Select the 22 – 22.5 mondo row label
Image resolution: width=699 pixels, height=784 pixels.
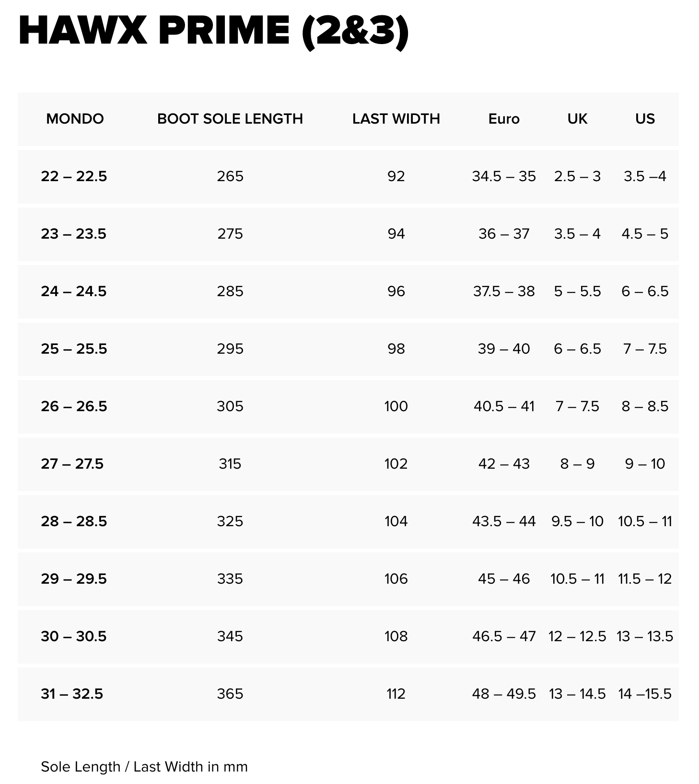click(x=74, y=176)
